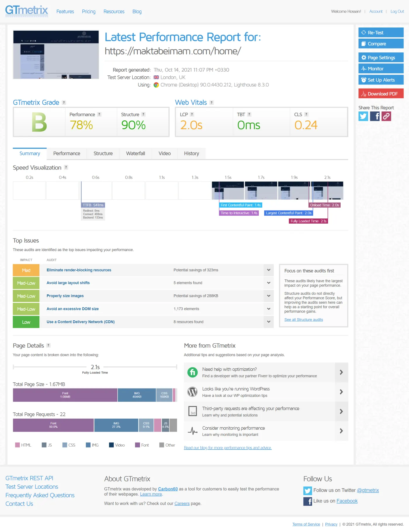
Task: Expand the Use a CDN audit row
Action: point(268,322)
